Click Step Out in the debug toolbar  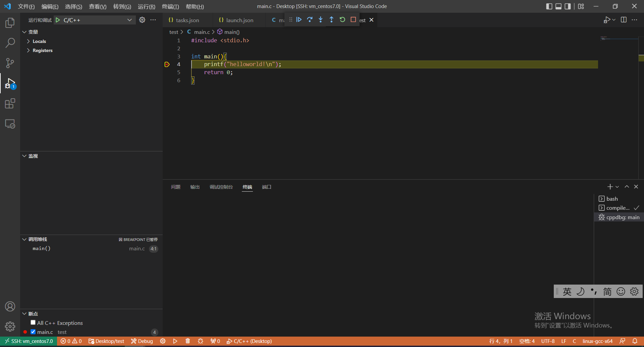[331, 20]
